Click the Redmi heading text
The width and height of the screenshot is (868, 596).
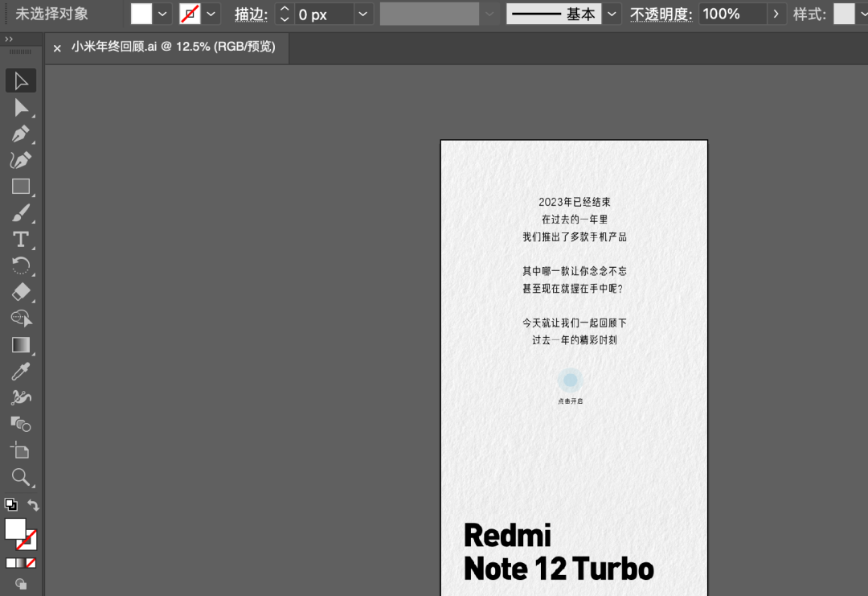(507, 536)
